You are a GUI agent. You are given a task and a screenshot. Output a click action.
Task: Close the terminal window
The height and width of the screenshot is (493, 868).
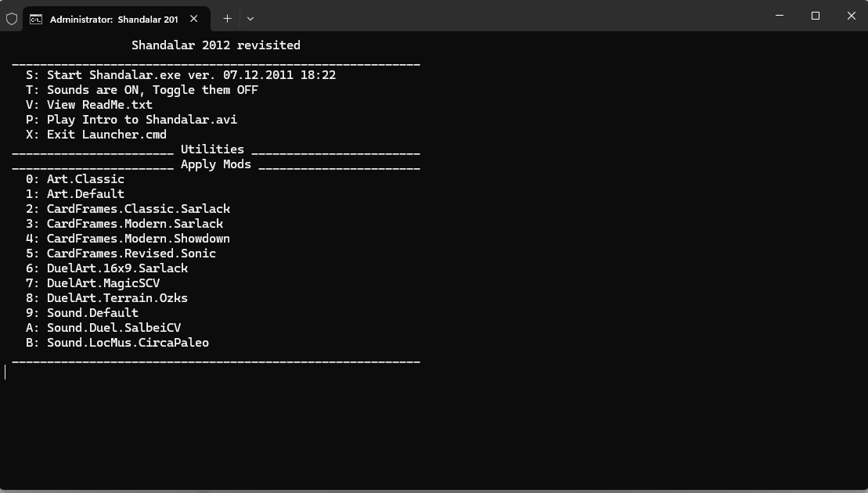[x=851, y=16]
